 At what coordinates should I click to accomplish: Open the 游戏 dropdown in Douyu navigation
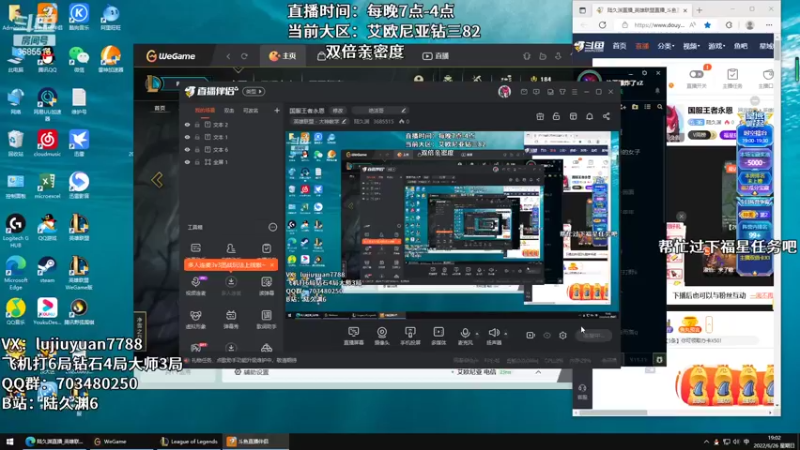[716, 46]
